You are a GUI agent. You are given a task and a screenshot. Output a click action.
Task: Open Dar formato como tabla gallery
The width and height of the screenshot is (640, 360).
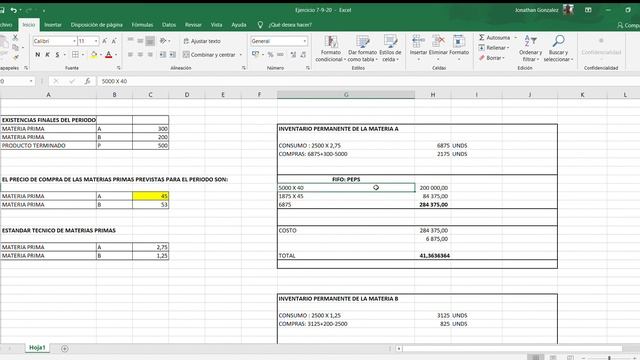(362, 49)
